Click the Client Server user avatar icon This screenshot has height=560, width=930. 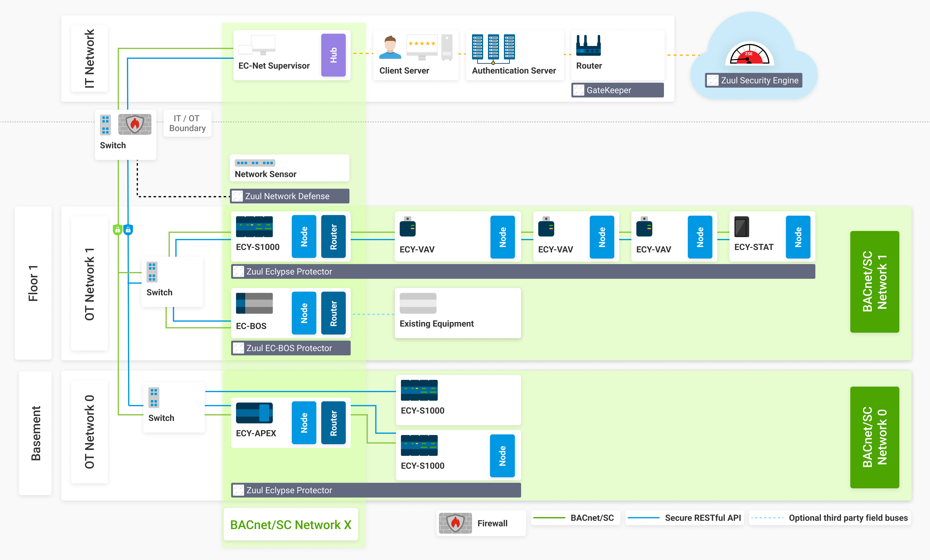(x=390, y=47)
